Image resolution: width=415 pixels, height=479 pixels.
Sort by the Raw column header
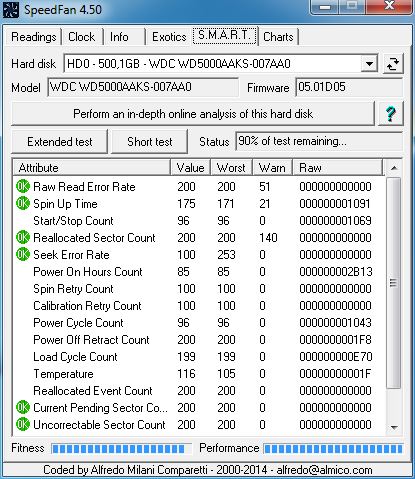338,167
